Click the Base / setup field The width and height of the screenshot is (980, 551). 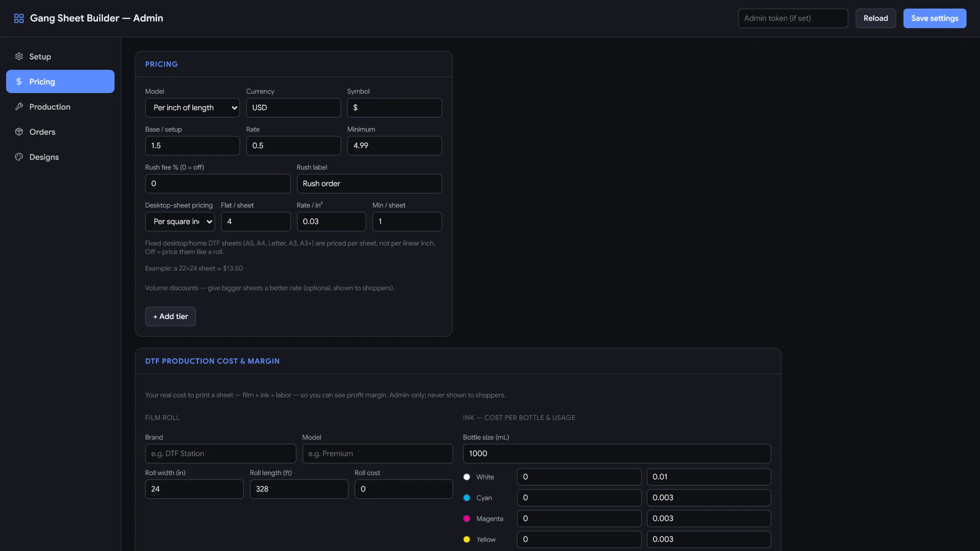[x=192, y=146]
